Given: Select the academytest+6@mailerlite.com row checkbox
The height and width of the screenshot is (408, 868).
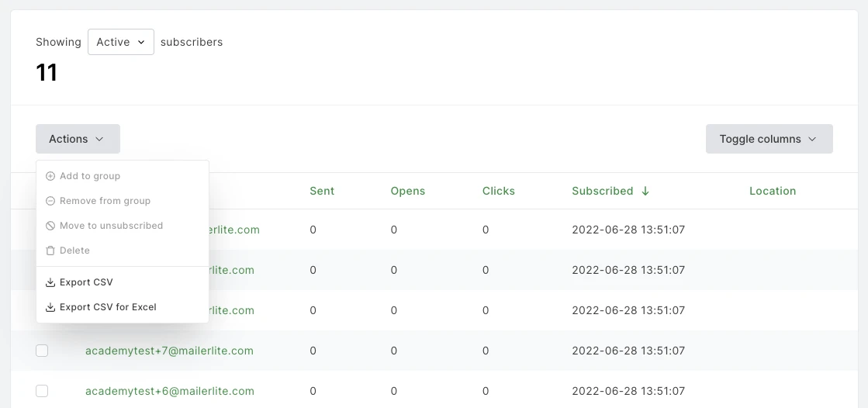Looking at the screenshot, I should tap(42, 391).
